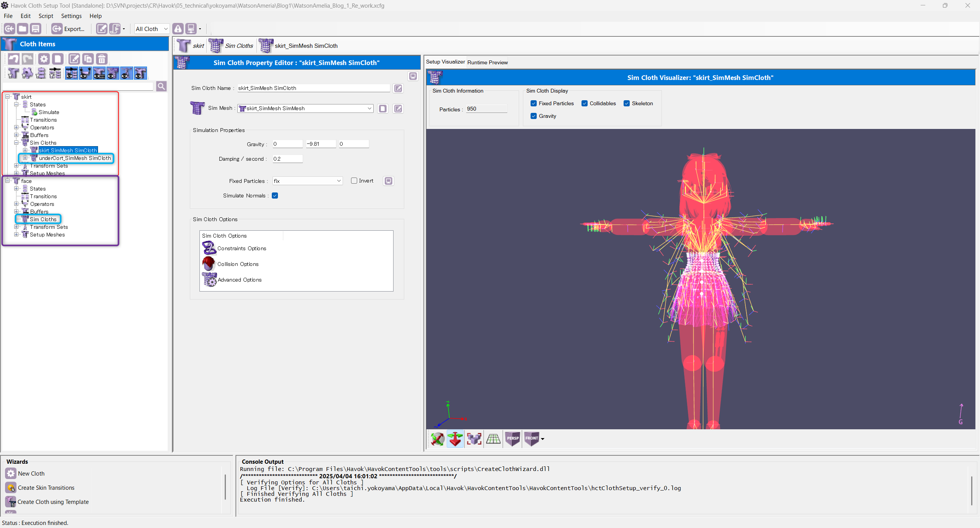This screenshot has width=980, height=528.
Task: Open Advanced Options
Action: coord(232,280)
